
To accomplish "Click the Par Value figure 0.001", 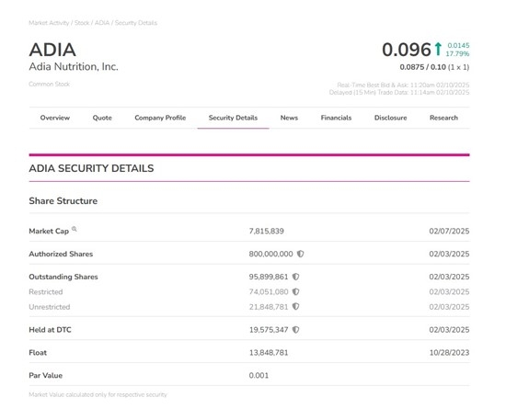I will click(259, 376).
